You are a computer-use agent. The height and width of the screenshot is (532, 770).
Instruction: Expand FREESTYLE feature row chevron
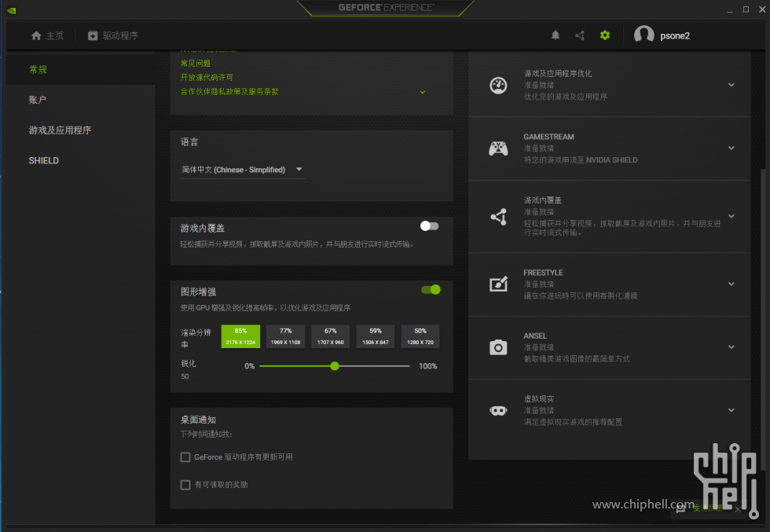731,284
